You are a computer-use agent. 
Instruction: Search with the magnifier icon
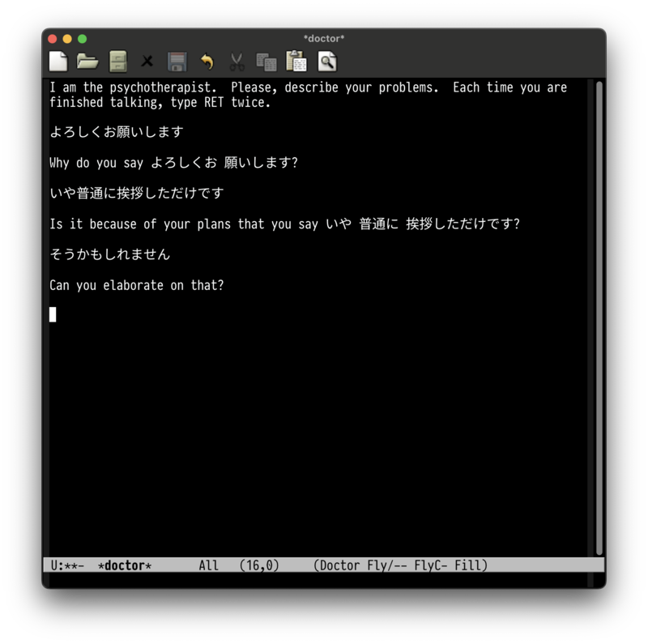click(x=327, y=62)
